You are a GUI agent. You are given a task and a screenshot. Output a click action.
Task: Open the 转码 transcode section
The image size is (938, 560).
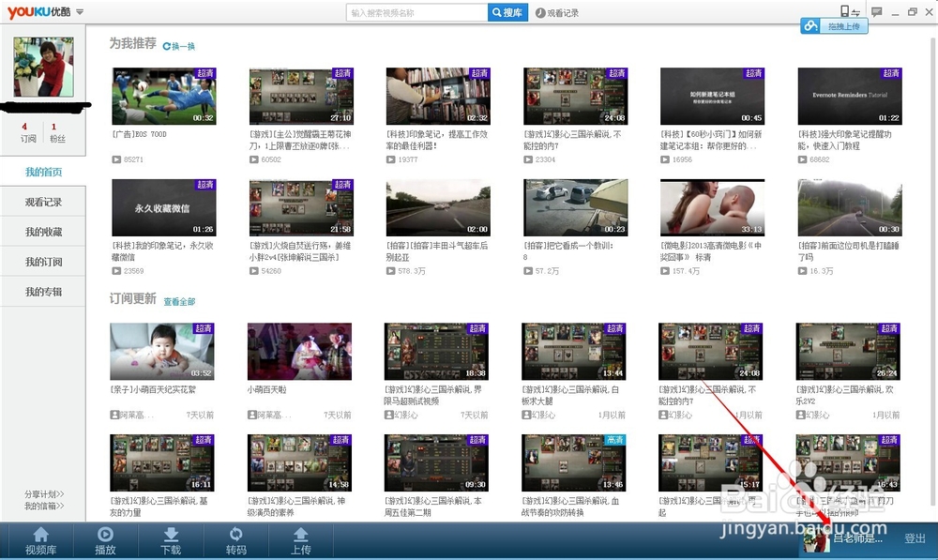point(235,541)
